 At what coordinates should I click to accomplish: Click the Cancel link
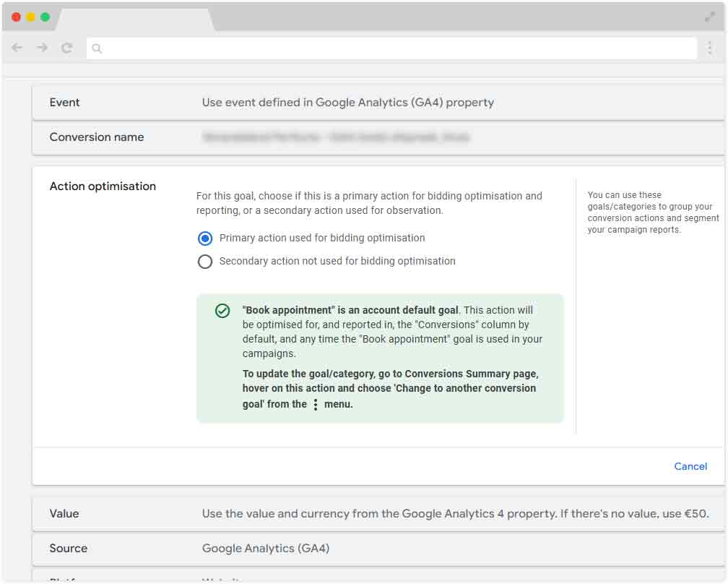pos(690,466)
